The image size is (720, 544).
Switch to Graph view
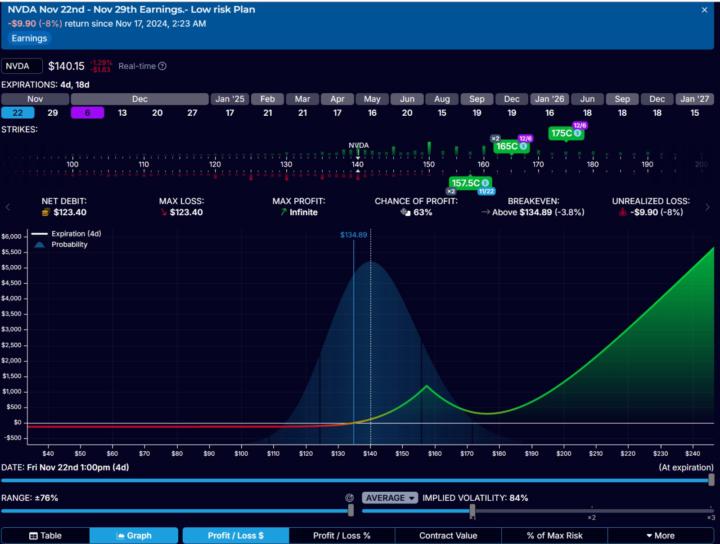coord(133,535)
